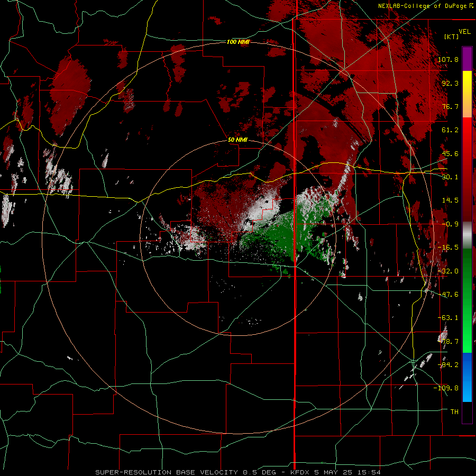Click the VEL legend title
Viewport: 476px width, 476px height.
coord(464,32)
